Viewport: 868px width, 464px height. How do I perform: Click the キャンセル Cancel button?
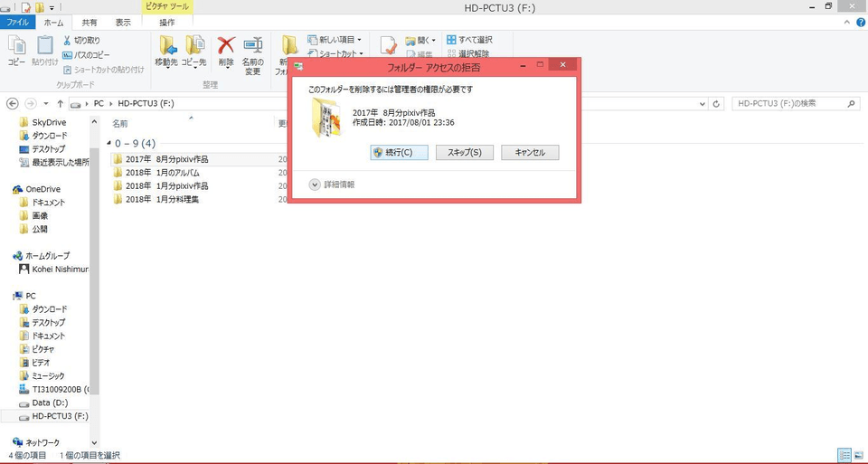point(530,152)
